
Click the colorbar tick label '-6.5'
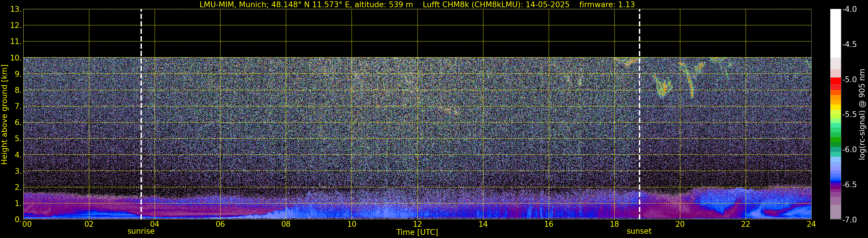849,185
